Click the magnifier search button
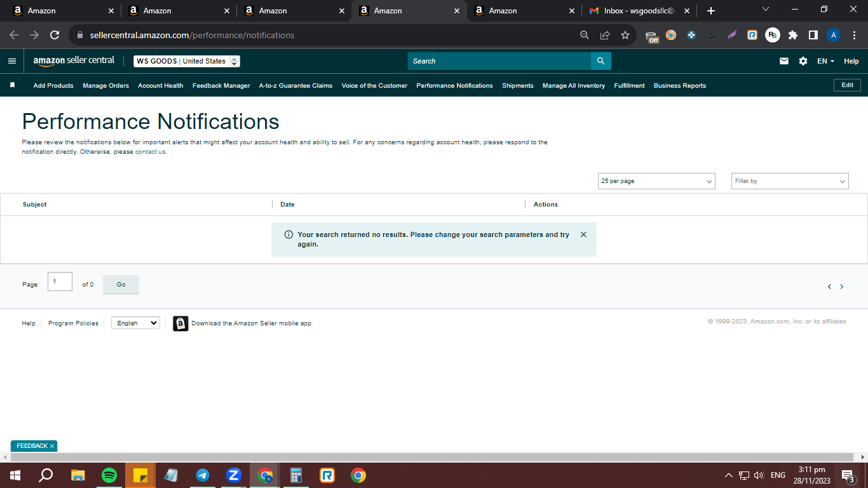Screen dimensions: 868x488 [600, 61]
